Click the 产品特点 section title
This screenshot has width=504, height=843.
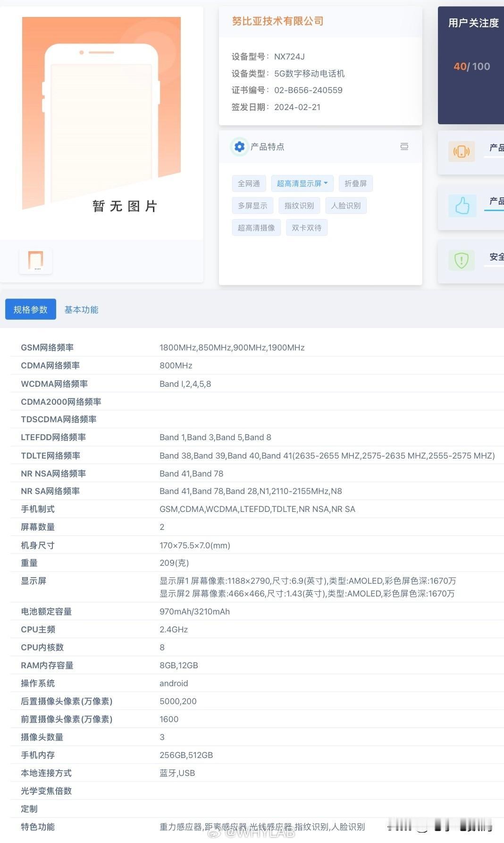click(x=267, y=147)
